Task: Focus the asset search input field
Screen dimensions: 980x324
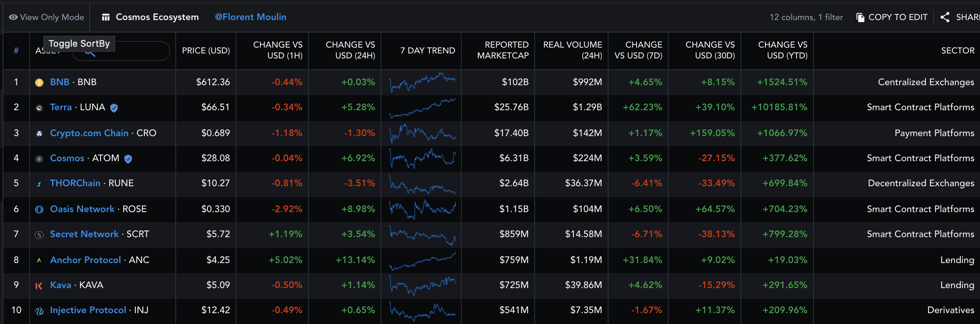Action: coord(121,51)
